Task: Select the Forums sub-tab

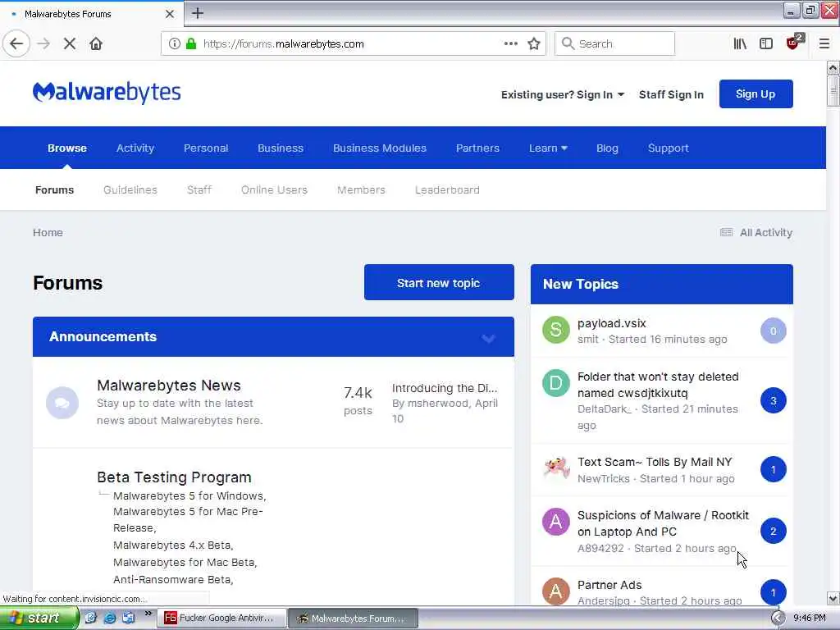Action: click(x=55, y=190)
